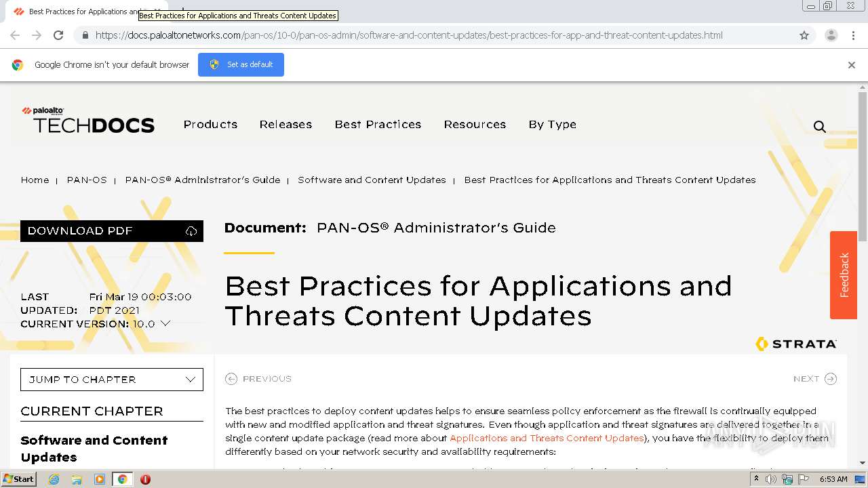Image resolution: width=868 pixels, height=488 pixels.
Task: Click Set as default button
Action: coord(241,64)
